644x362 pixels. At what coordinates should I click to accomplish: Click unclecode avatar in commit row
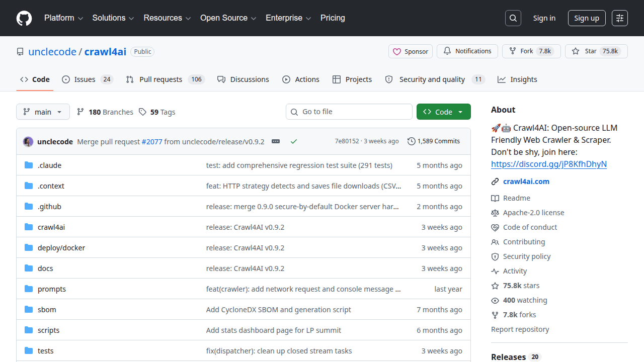click(28, 142)
